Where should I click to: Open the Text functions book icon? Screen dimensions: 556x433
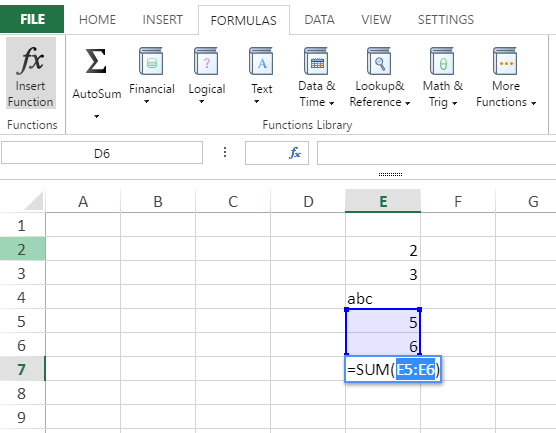tap(261, 61)
